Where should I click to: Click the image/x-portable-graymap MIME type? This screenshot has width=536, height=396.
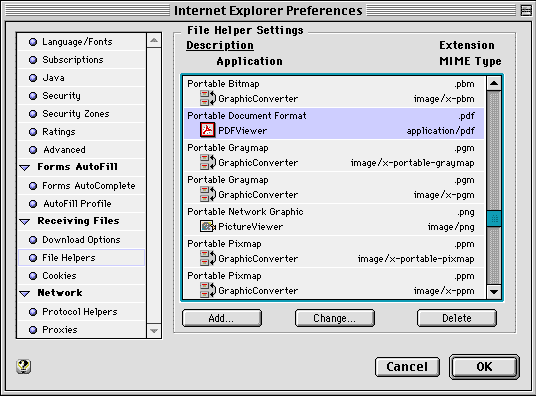pyautogui.click(x=412, y=163)
